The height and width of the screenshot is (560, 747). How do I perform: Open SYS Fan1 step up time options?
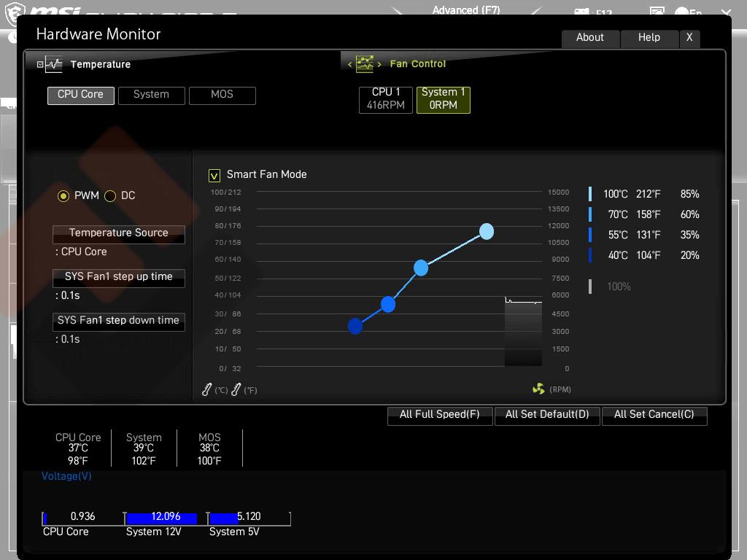pos(118,277)
